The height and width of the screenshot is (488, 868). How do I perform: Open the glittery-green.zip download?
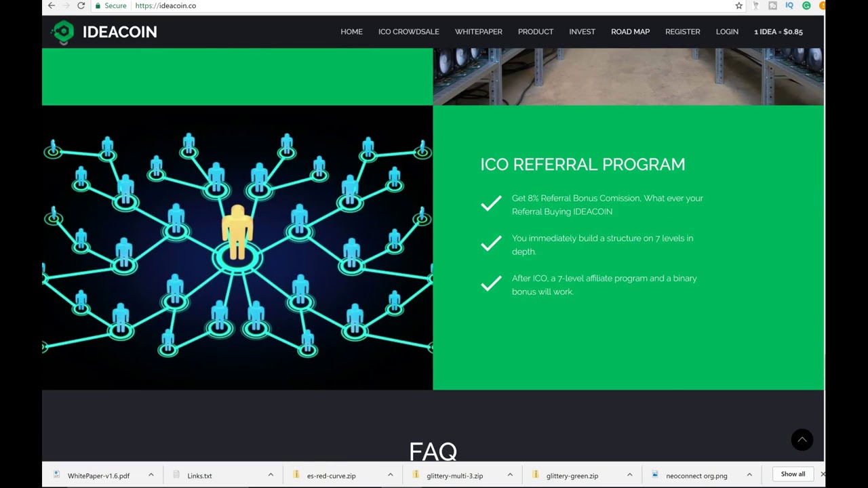(572, 476)
